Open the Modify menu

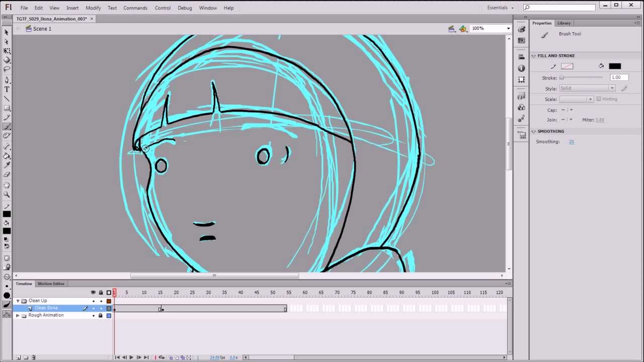click(x=93, y=8)
